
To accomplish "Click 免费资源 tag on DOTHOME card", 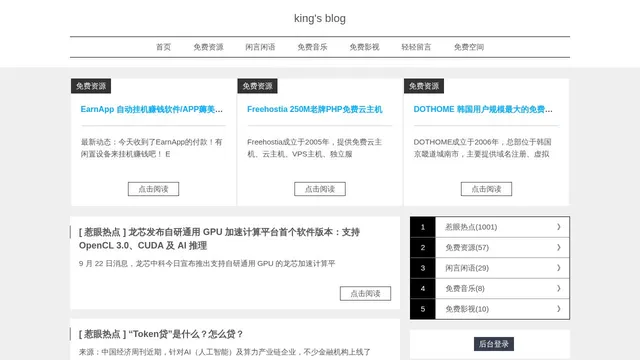I will (x=424, y=86).
